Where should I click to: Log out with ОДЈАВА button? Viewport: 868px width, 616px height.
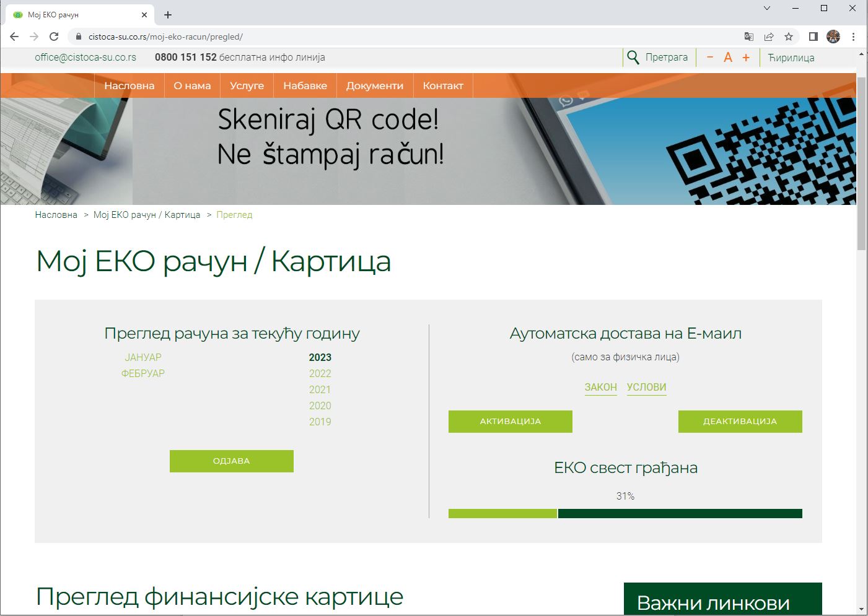pos(231,461)
